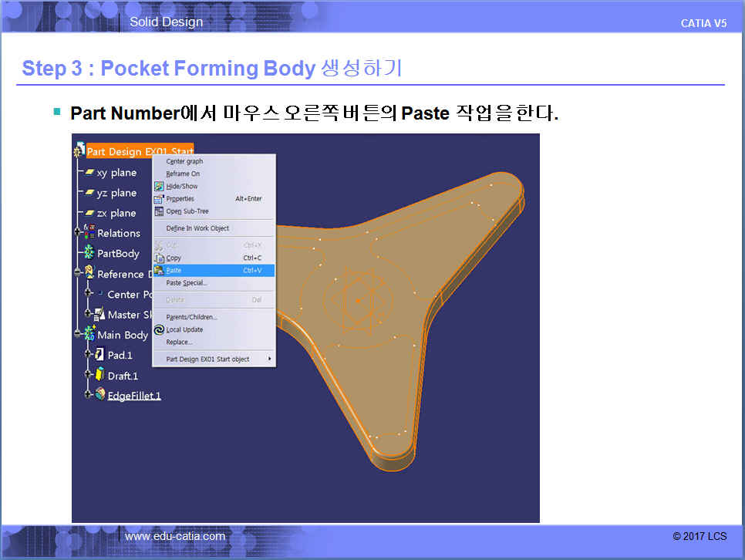Screen dimensions: 745x560
Task: Click the Local Update spiral icon
Action: [x=160, y=329]
